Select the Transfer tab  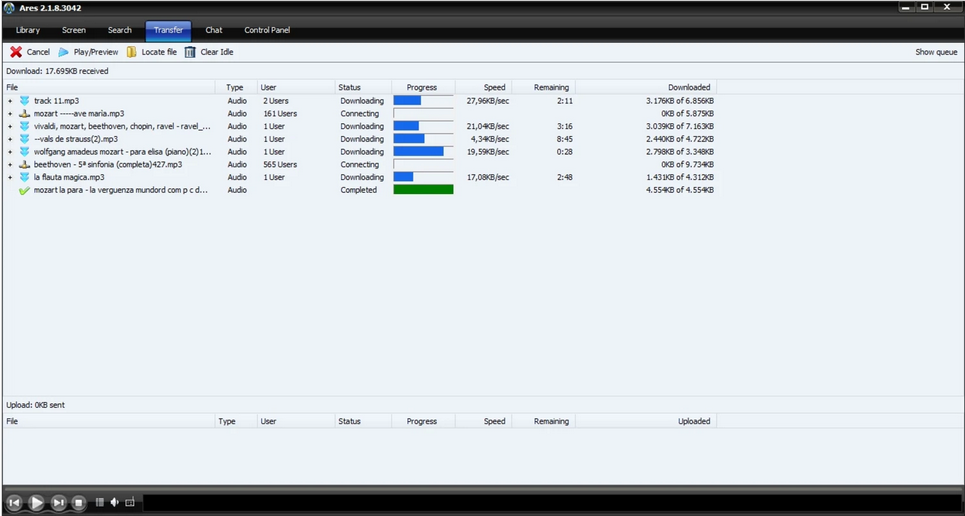pos(168,30)
